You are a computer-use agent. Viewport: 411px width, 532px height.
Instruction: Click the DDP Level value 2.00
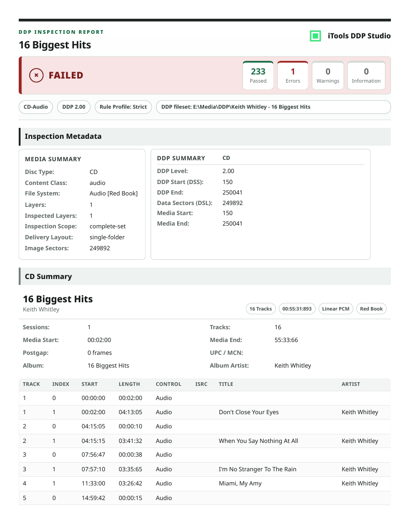(228, 171)
